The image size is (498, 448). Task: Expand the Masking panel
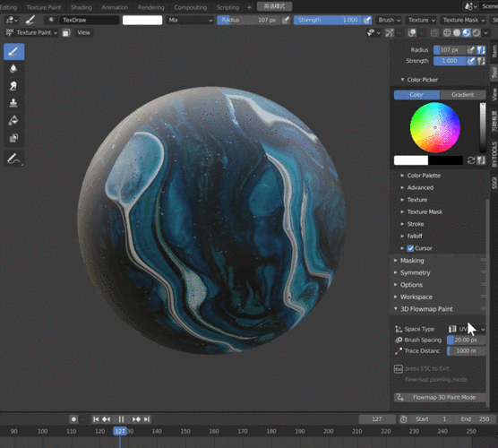[412, 261]
